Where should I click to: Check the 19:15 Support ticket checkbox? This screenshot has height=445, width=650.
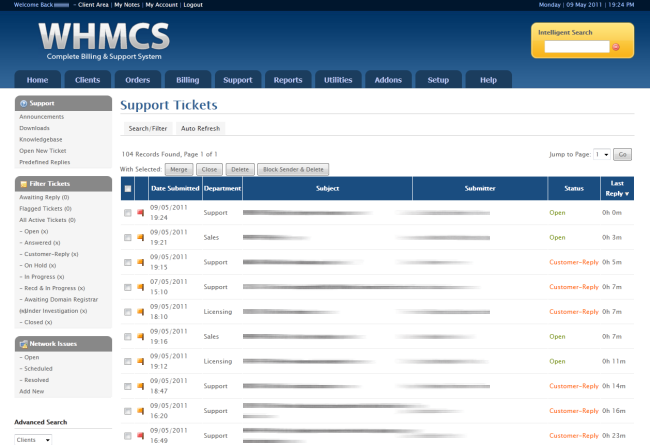[128, 263]
